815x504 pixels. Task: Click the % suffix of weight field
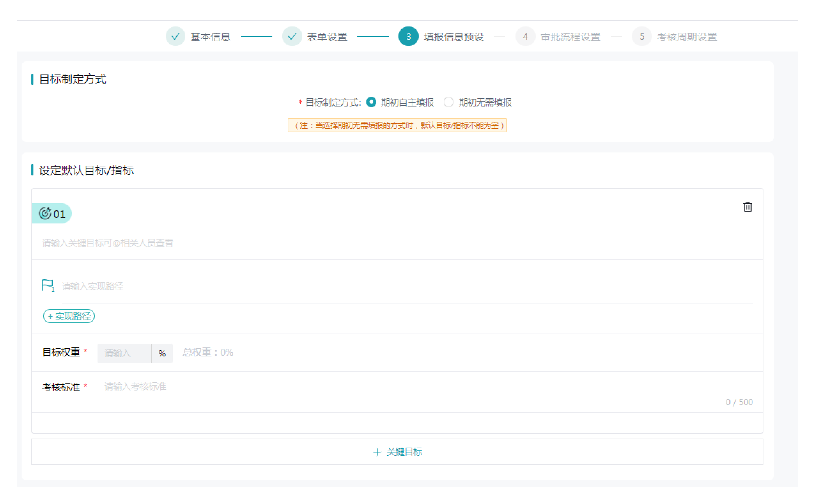(162, 353)
